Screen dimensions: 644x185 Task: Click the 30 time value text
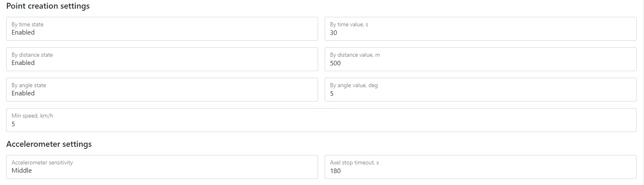tap(334, 32)
